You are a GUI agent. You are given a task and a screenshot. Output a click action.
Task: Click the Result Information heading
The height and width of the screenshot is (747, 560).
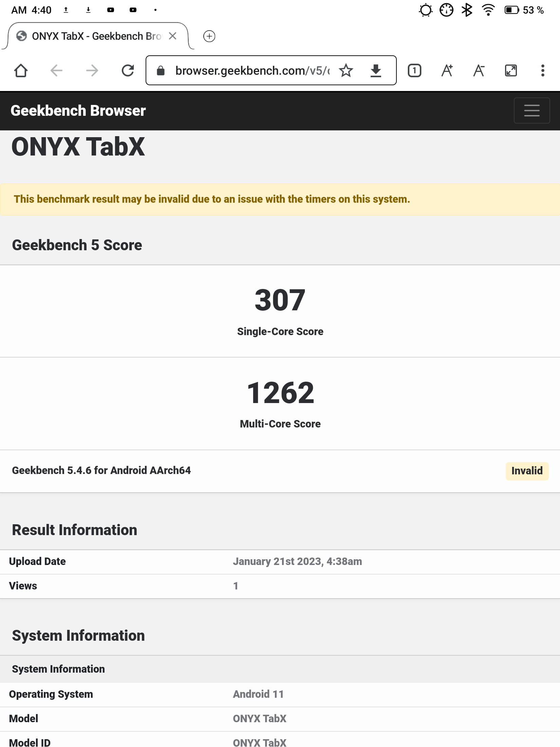click(75, 530)
